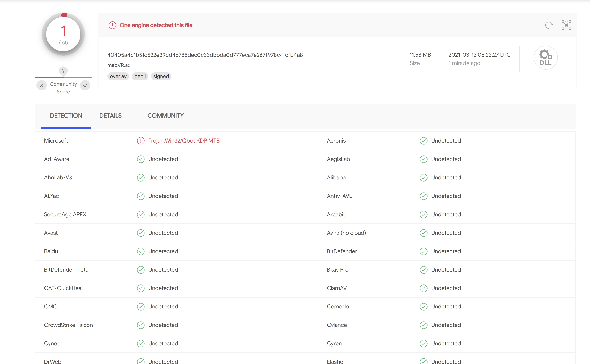Click the 'pedll' tag
This screenshot has width=590, height=364.
[x=140, y=76]
